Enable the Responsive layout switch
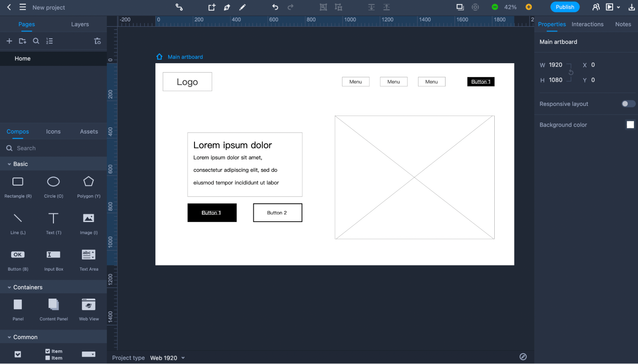The width and height of the screenshot is (638, 364). click(x=628, y=104)
